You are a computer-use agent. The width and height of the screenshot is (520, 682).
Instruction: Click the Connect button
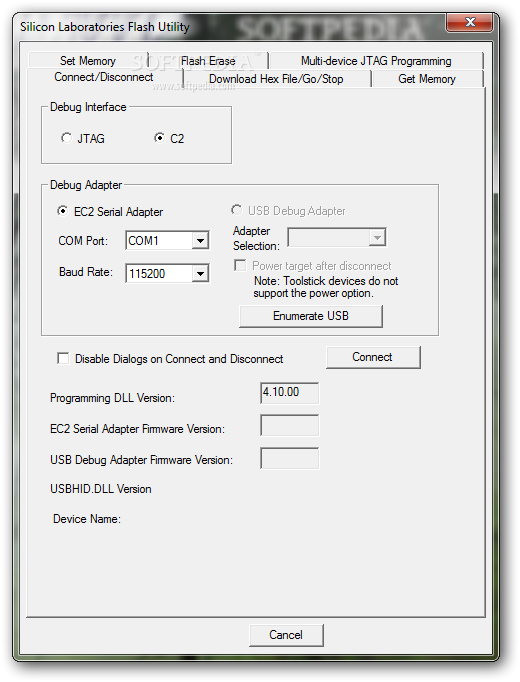click(x=373, y=357)
